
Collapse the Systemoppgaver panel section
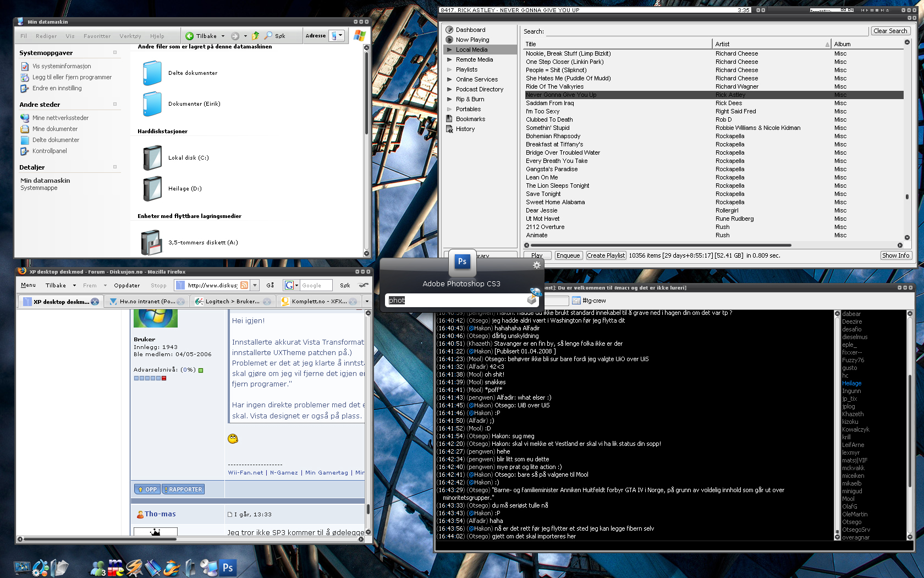click(115, 53)
